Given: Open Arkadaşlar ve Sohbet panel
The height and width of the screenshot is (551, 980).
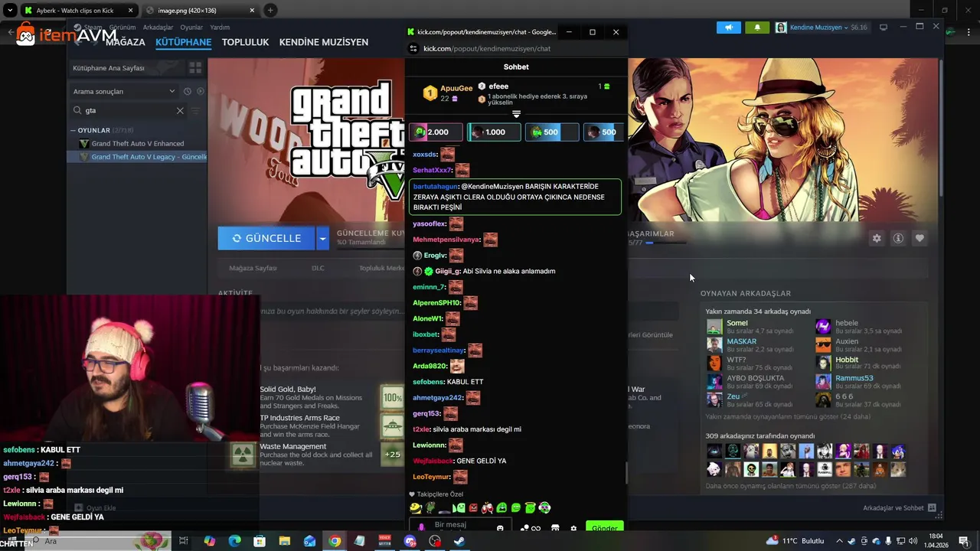Looking at the screenshot, I should click(x=893, y=508).
